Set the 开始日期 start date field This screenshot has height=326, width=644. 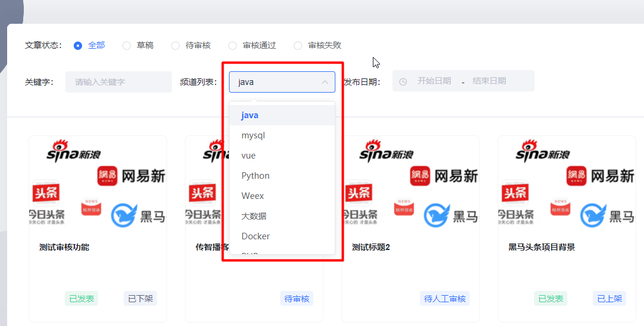(x=434, y=81)
